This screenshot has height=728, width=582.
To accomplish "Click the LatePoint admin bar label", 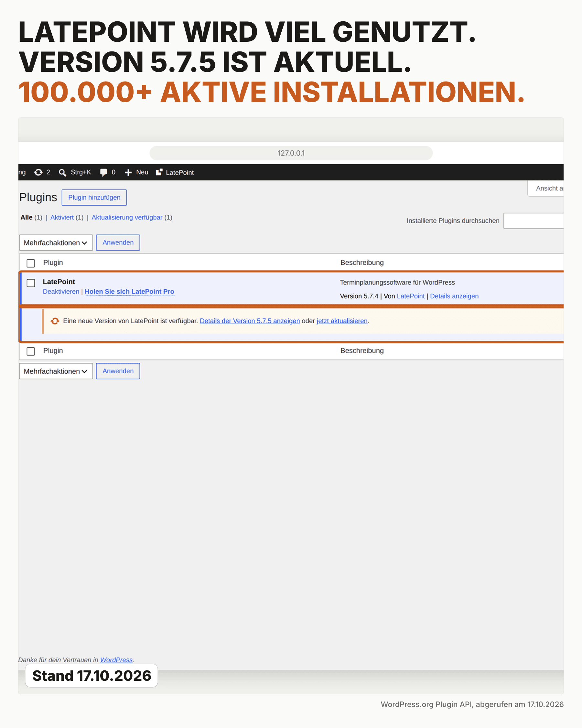I will click(x=180, y=172).
